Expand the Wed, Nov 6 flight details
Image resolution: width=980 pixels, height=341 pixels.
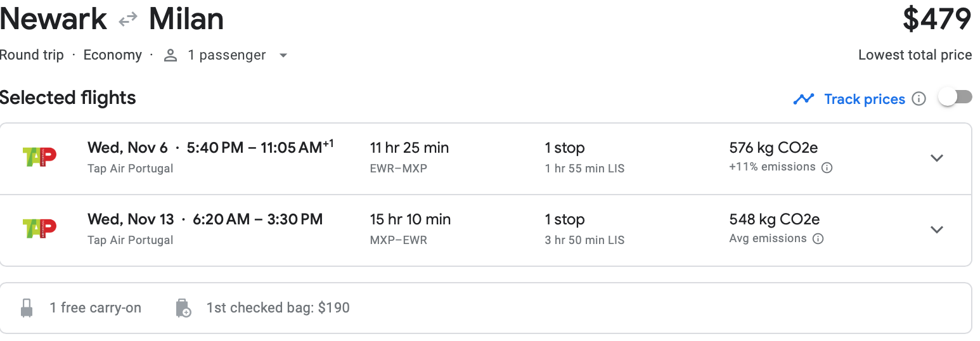coord(936,158)
